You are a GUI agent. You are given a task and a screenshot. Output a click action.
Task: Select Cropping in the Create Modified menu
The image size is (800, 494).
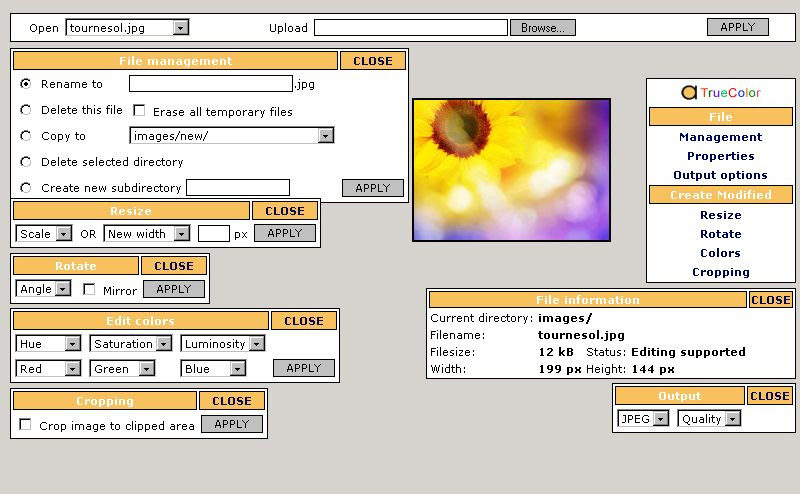[720, 272]
